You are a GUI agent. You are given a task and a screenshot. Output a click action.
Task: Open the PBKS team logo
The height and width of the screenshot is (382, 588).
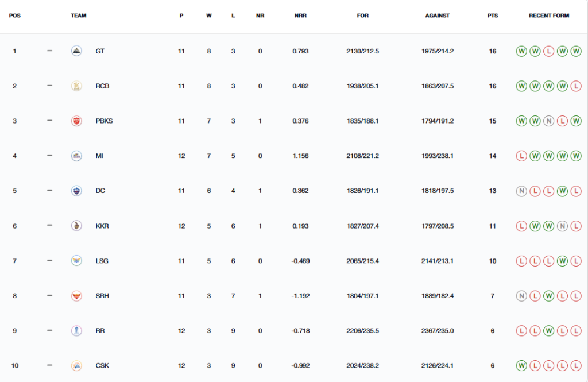coord(76,121)
